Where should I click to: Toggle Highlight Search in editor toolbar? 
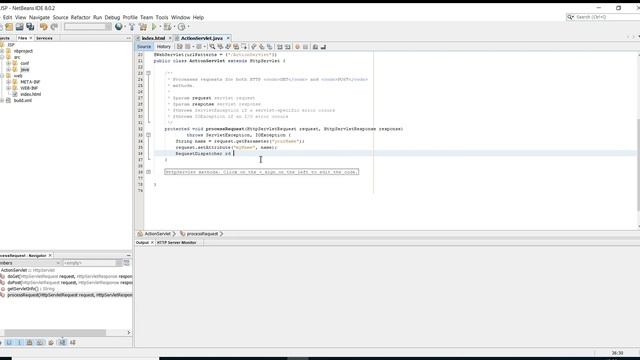point(236,47)
